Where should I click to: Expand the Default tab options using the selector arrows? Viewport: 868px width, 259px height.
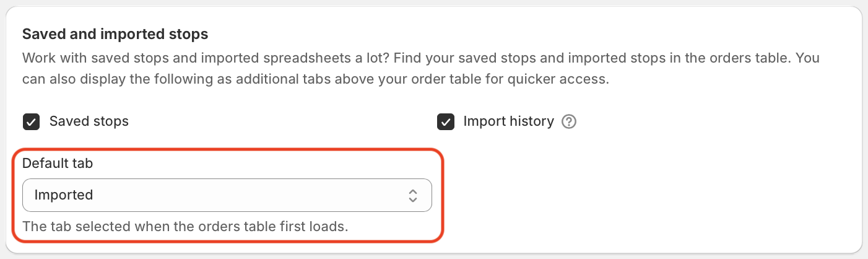pos(413,196)
